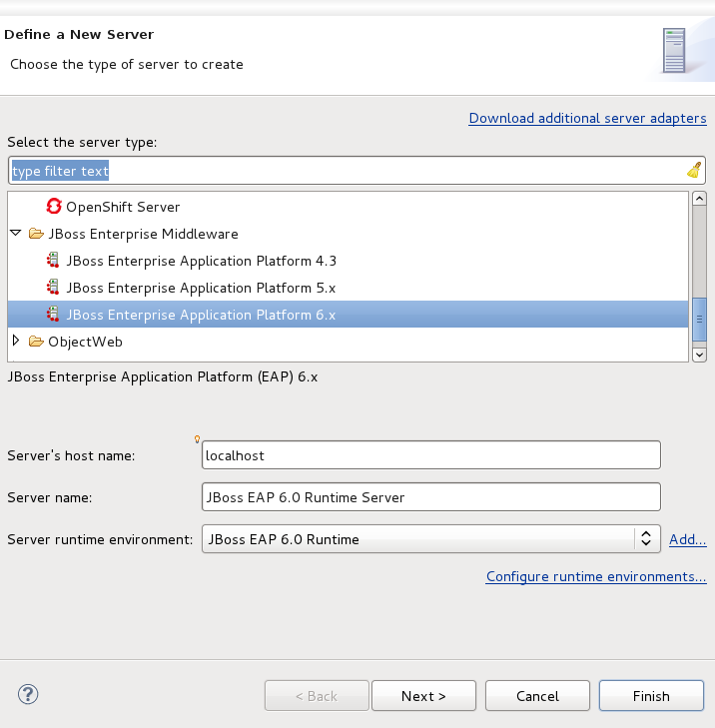Clear filter using the broom icon
The image size is (715, 728).
coord(694,171)
